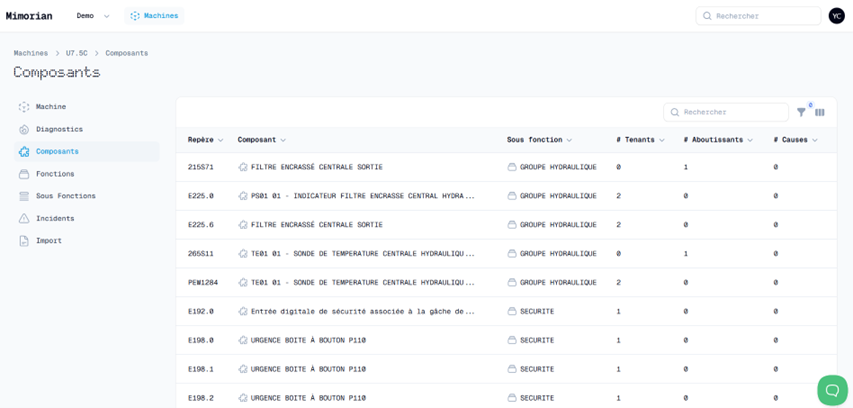Sort by the # Aboutissants column header

(718, 140)
